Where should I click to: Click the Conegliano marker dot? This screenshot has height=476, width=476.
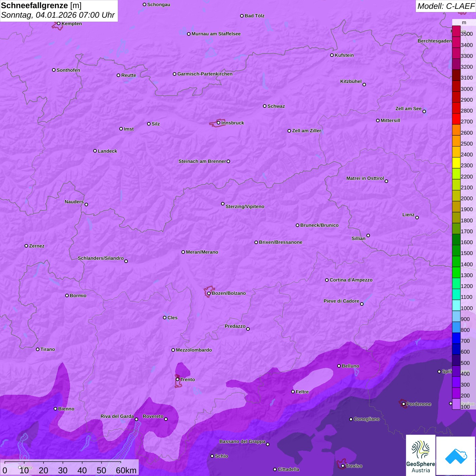[x=351, y=419]
